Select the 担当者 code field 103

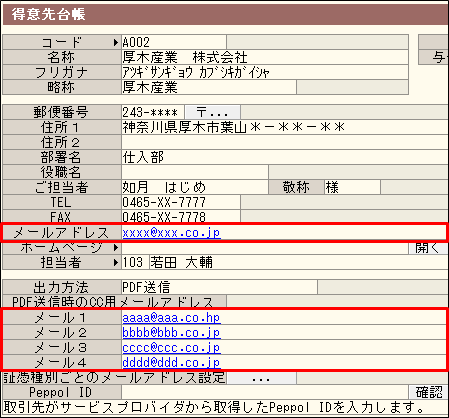point(135,262)
